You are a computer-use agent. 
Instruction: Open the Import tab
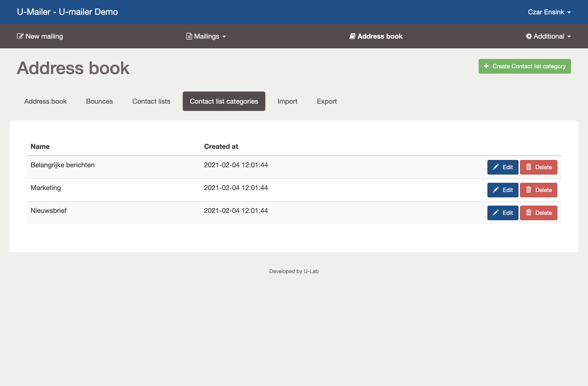tap(287, 101)
